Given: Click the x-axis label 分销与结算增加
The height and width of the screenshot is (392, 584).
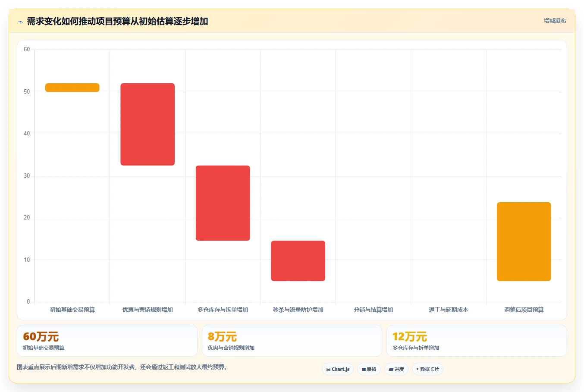Looking at the screenshot, I should click(x=374, y=310).
